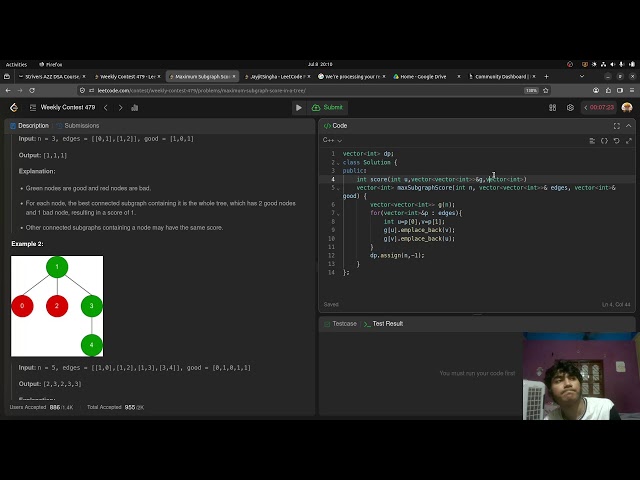Fold the for loop at line 7

[x=338, y=213]
